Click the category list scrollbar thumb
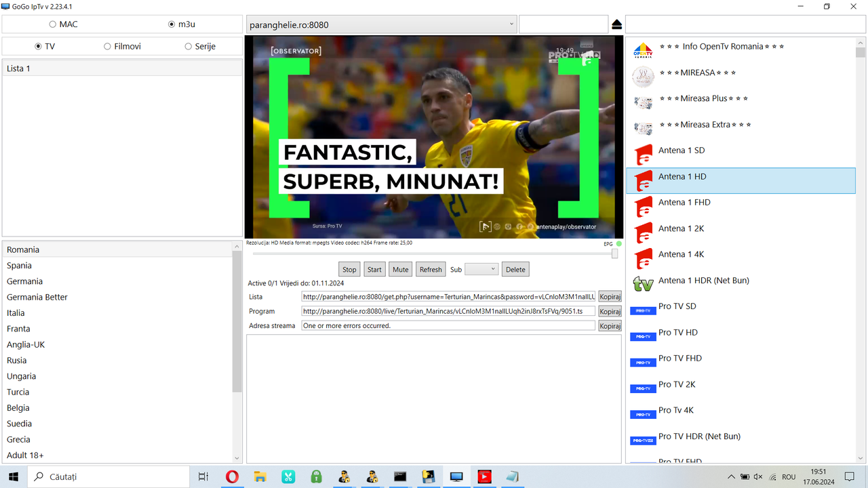This screenshot has width=868, height=488. pyautogui.click(x=237, y=321)
